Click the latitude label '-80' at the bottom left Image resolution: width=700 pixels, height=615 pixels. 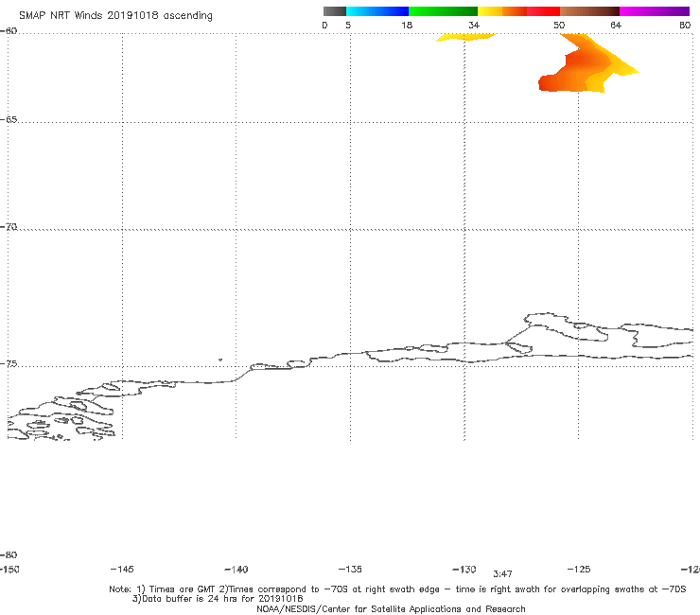coord(9,554)
